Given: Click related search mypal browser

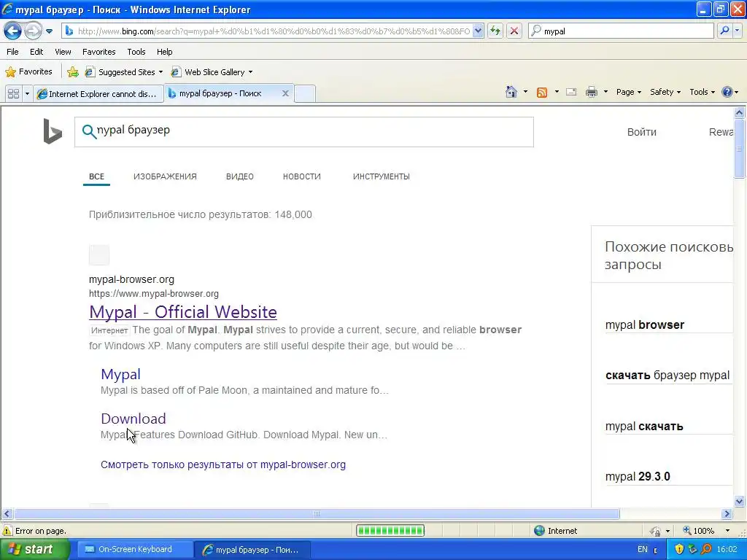Looking at the screenshot, I should (645, 324).
